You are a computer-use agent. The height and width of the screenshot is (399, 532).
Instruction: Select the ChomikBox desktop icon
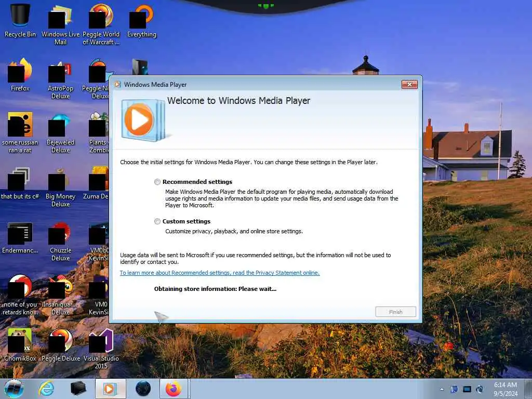click(20, 345)
